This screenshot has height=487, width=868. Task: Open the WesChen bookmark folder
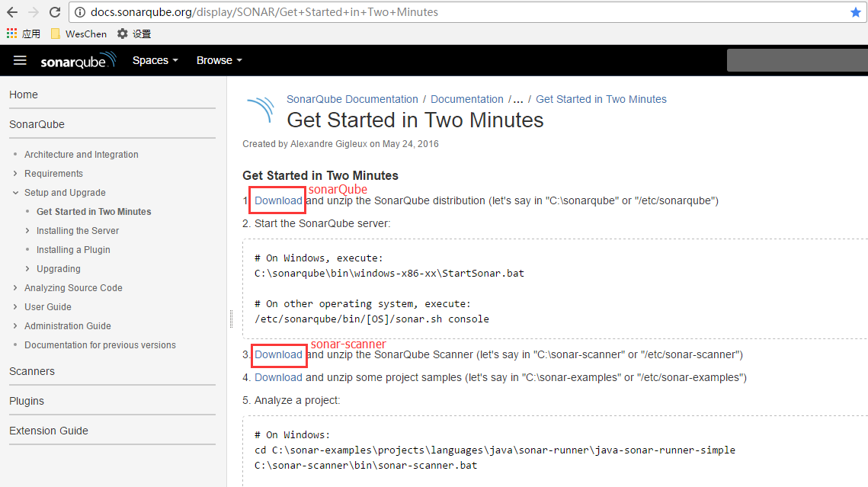coord(78,34)
